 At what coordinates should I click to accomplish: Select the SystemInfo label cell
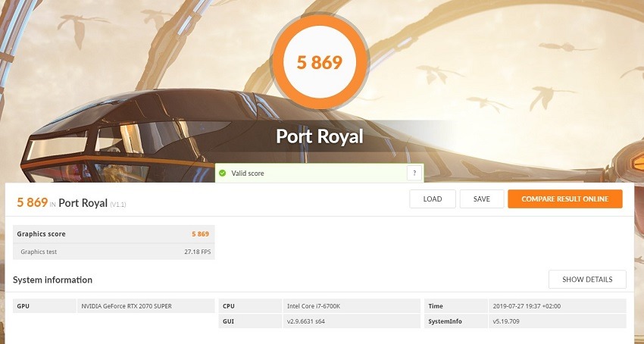click(456, 321)
